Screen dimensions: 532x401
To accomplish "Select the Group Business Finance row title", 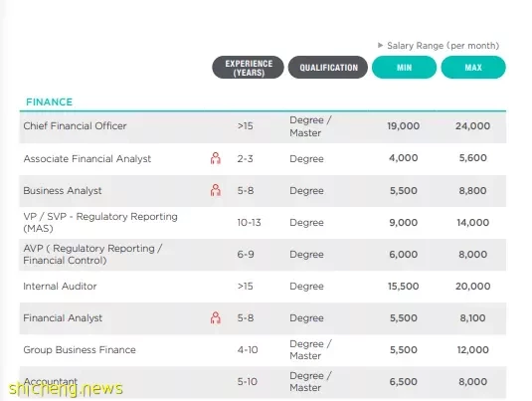I will [80, 349].
